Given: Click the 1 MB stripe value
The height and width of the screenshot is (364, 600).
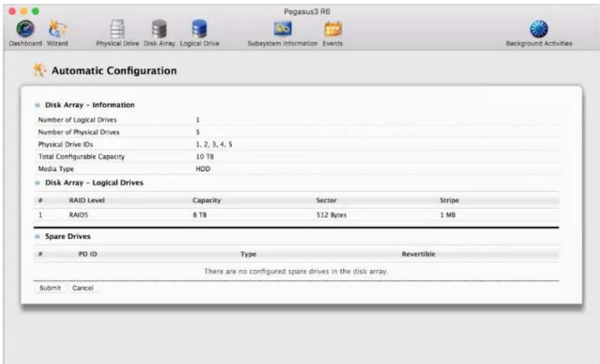Looking at the screenshot, I should (x=448, y=215).
